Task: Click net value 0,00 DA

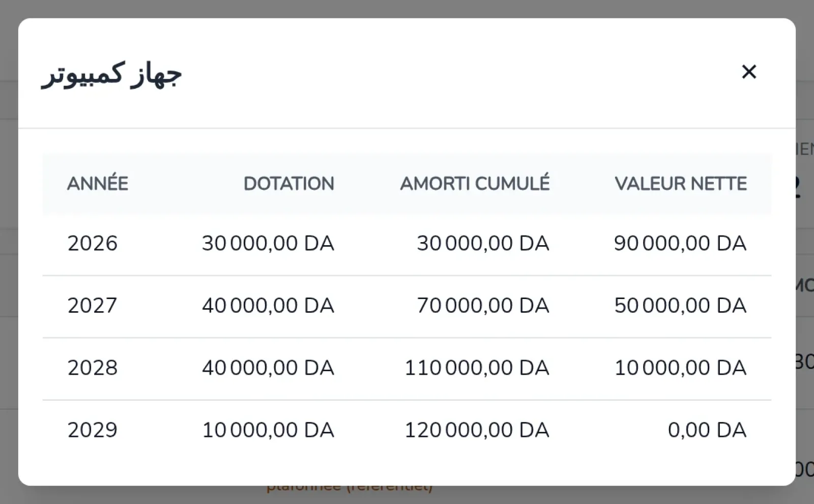Action: tap(707, 430)
